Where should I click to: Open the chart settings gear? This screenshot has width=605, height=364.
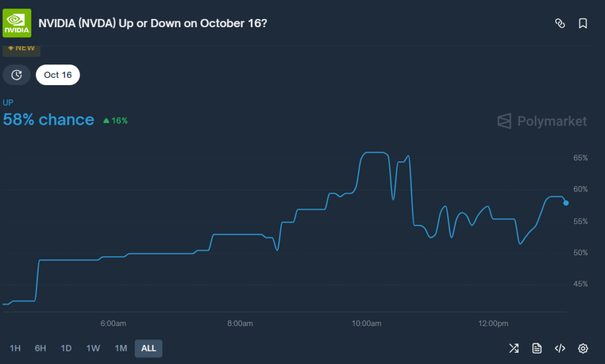[583, 349]
